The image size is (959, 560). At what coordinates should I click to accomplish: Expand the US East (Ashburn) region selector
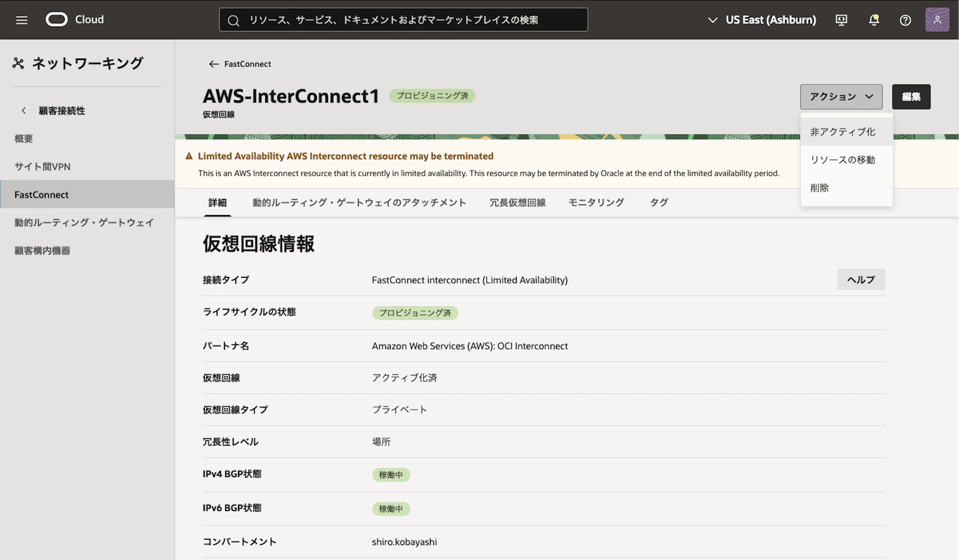point(762,20)
